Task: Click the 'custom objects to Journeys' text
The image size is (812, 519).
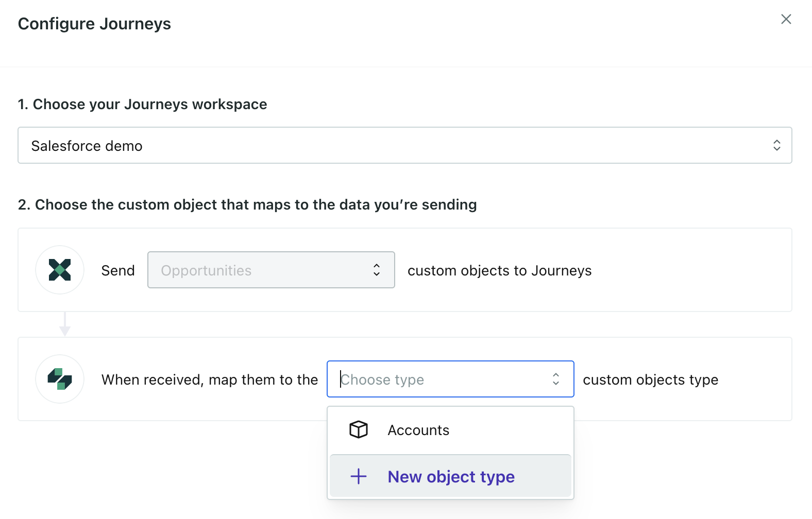Action: (499, 270)
